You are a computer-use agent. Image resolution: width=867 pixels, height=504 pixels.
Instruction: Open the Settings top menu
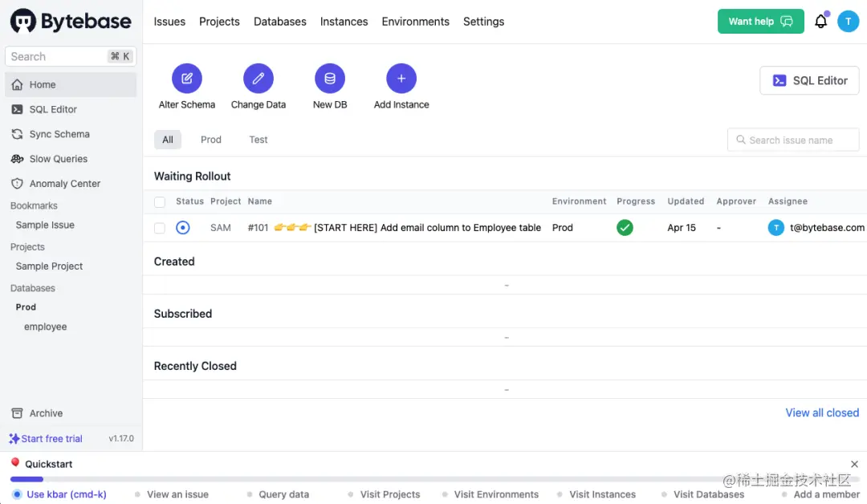(x=484, y=22)
